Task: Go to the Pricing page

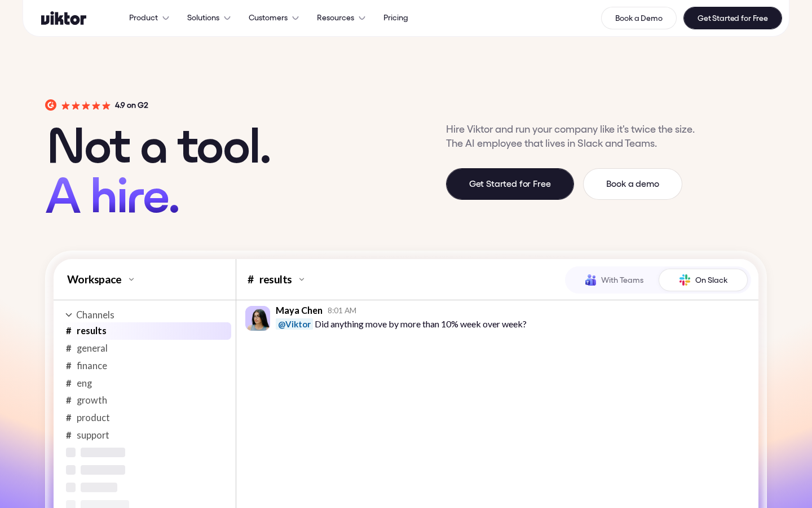Action: (396, 18)
